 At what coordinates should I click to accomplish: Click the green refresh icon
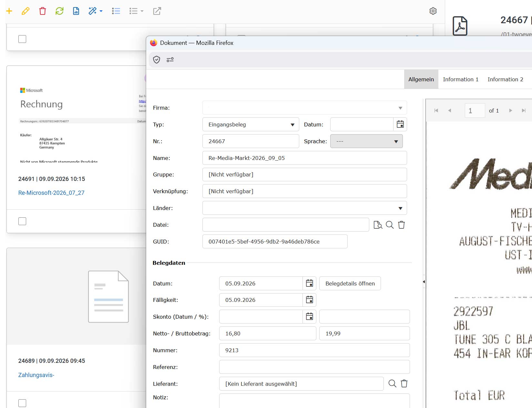59,11
